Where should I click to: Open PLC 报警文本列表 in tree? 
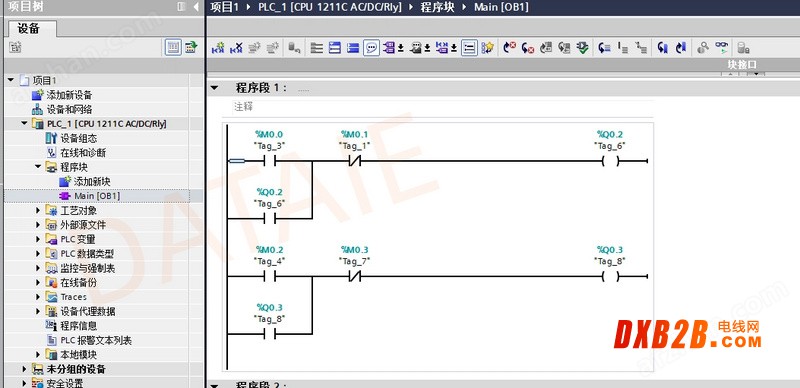point(96,340)
